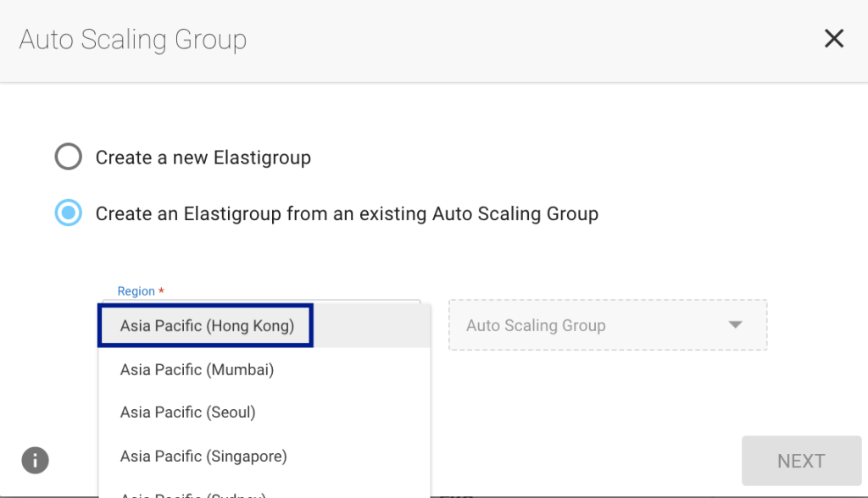Image resolution: width=868 pixels, height=498 pixels.
Task: Choose Asia Pacific (Hong Kong) region
Action: (207, 326)
